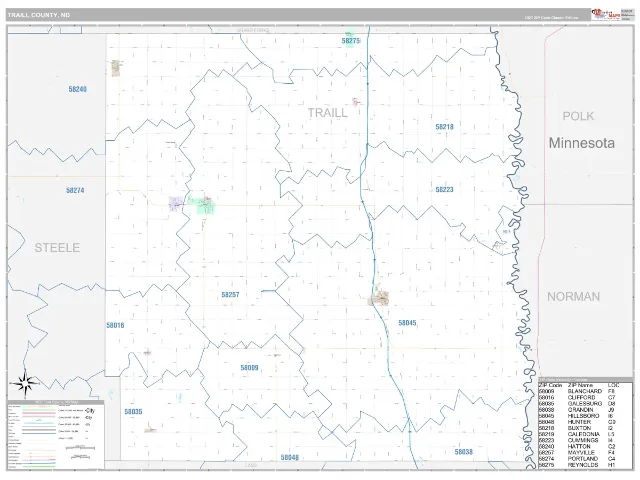Viewport: 640px width, 480px height.
Task: Click 'MAYVILLE' in the ZIP index table
Action: point(581,453)
